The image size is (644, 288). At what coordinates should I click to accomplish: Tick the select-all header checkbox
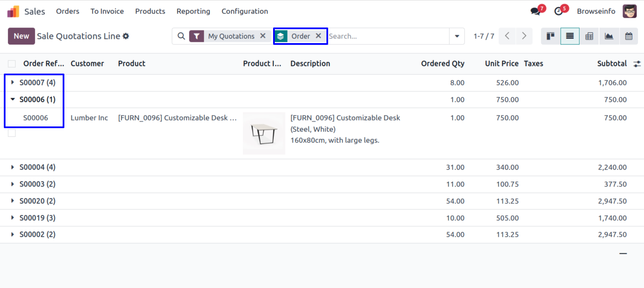click(12, 64)
